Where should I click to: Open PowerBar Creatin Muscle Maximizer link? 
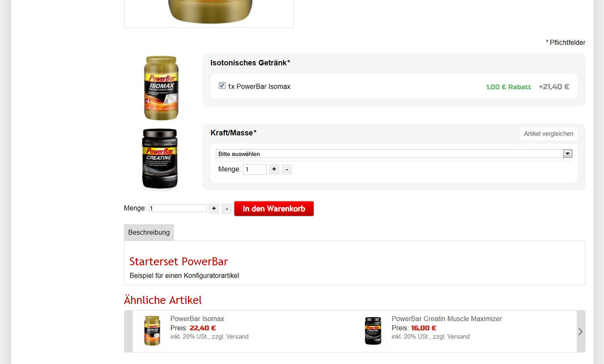tap(447, 318)
